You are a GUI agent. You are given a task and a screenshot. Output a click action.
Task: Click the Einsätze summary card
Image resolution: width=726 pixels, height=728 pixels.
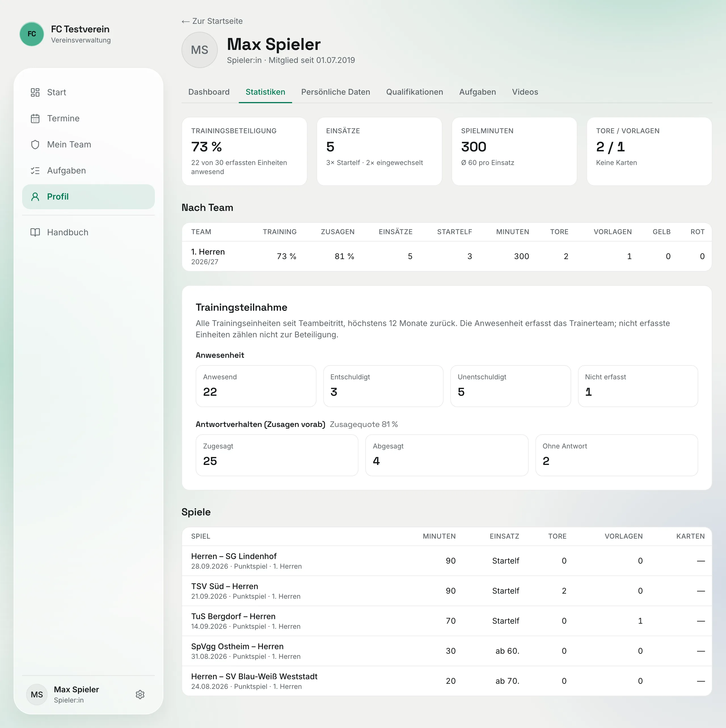[x=379, y=151]
